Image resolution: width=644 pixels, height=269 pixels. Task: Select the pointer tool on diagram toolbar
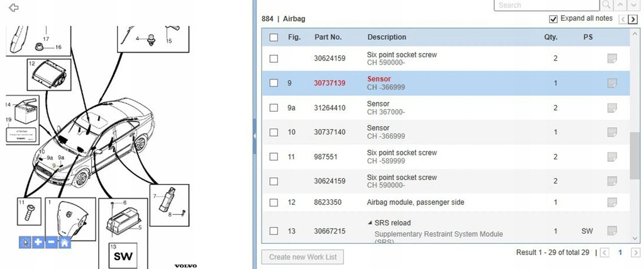pos(26,242)
